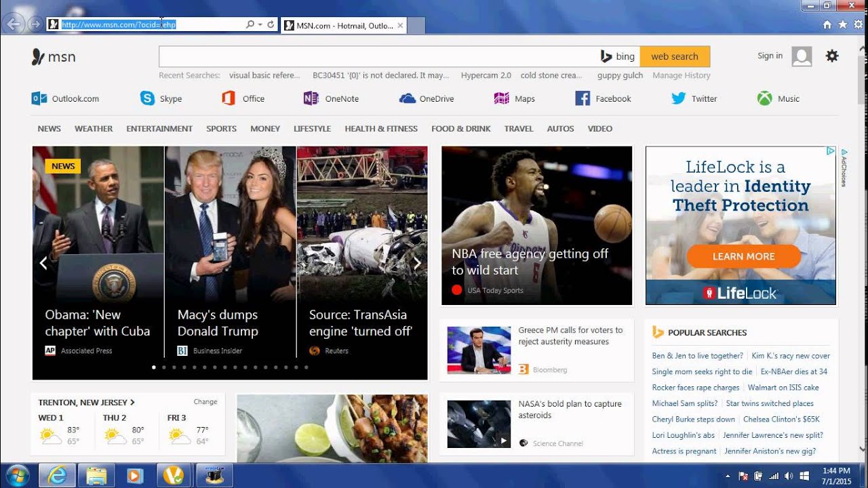Open media player icon on taskbar
The width and height of the screenshot is (868, 488).
(134, 475)
